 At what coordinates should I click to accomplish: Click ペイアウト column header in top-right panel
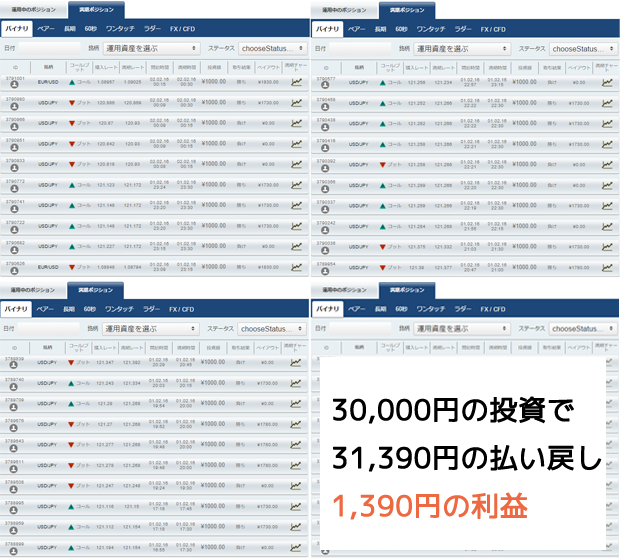pyautogui.click(x=579, y=68)
